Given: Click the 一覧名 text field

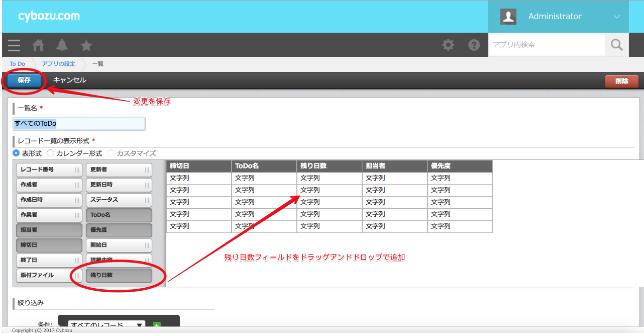Looking at the screenshot, I should coord(79,123).
